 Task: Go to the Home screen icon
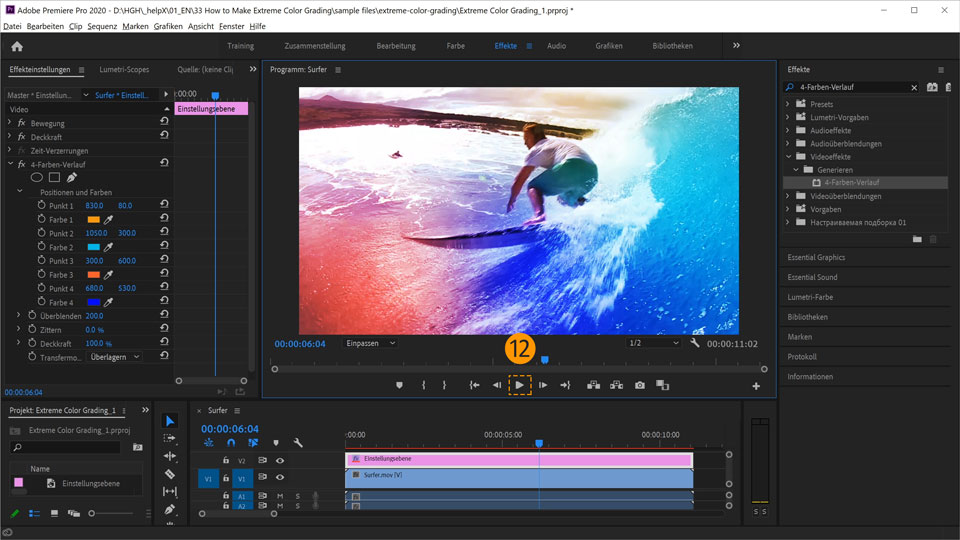pyautogui.click(x=17, y=47)
